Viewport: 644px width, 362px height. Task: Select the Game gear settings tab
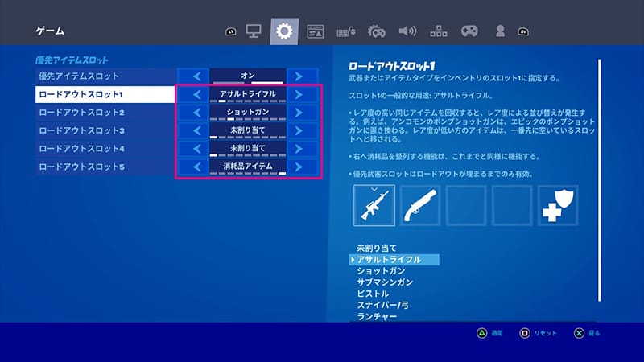(x=284, y=31)
